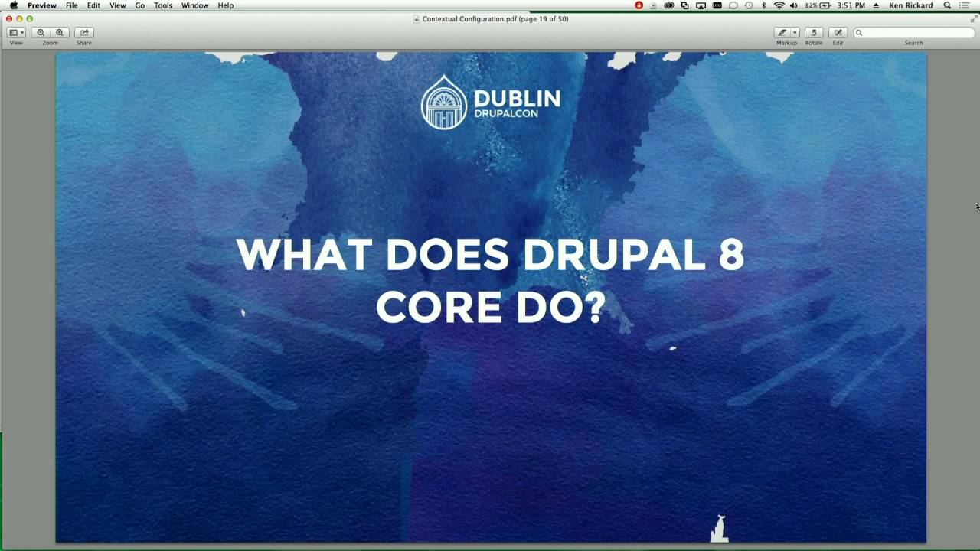Click the Zoom In magnifier button
Screen dimensions: 980x551
click(59, 32)
